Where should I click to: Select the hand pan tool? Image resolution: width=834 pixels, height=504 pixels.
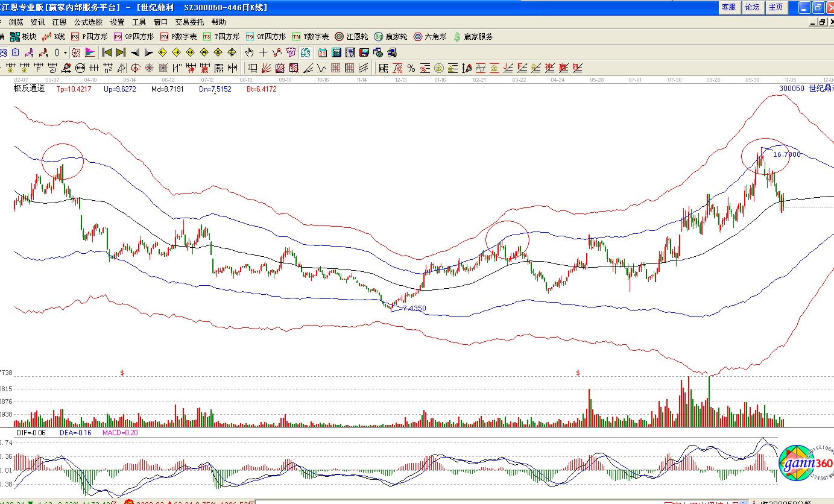tap(249, 52)
